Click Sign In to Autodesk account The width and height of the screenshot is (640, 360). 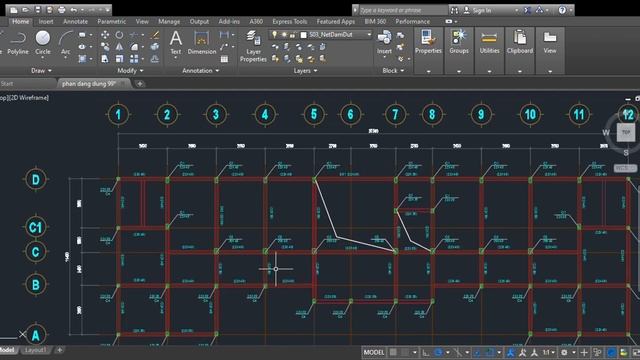482,10
